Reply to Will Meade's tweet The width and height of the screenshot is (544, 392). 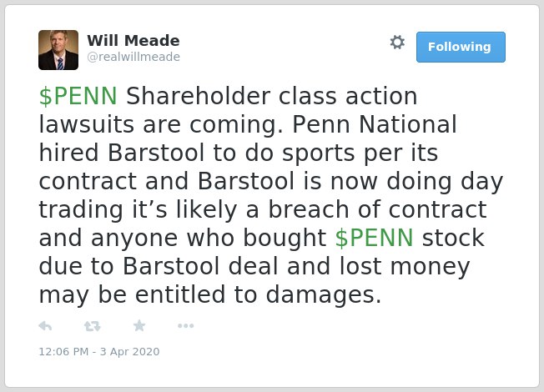coord(45,326)
